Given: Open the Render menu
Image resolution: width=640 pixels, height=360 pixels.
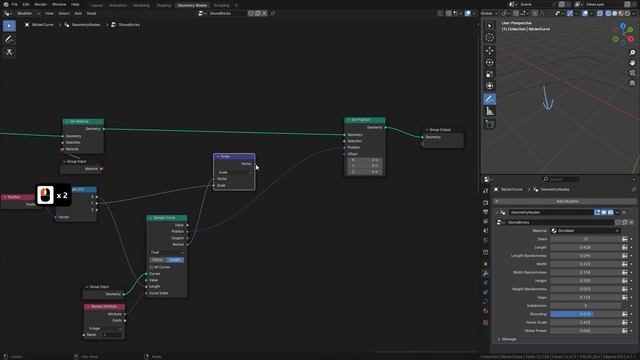Looking at the screenshot, I should pyautogui.click(x=40, y=4).
